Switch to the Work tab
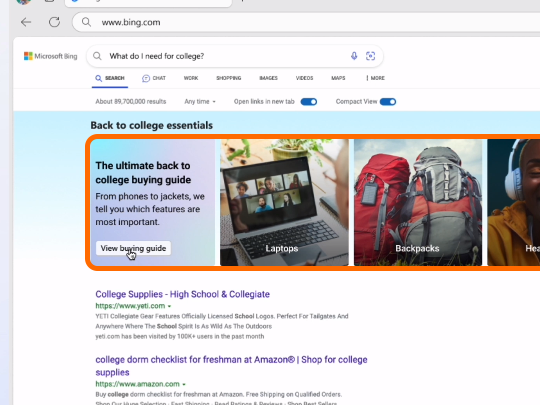540x405 pixels. click(x=191, y=78)
